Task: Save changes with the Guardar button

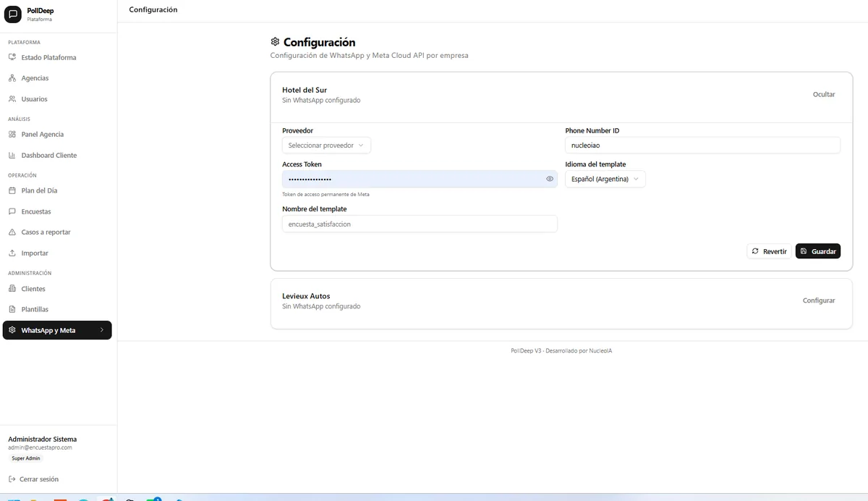Action: [818, 251]
